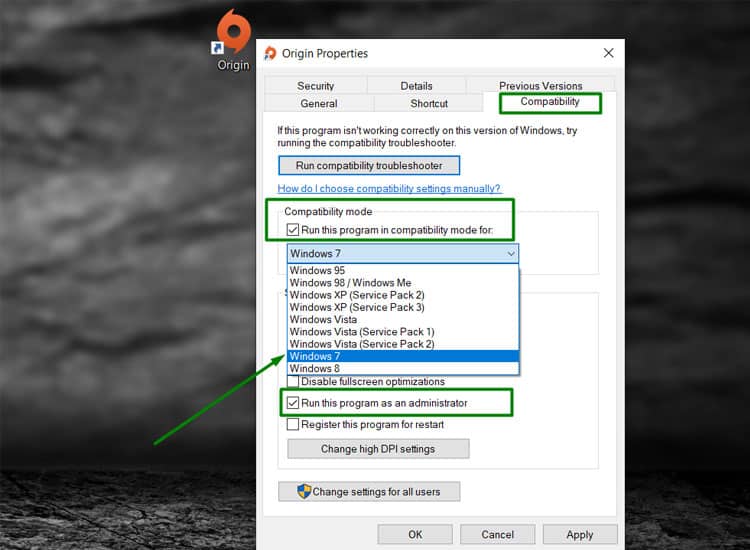The height and width of the screenshot is (550, 750).
Task: Check Register this program for restart
Action: pyautogui.click(x=293, y=424)
